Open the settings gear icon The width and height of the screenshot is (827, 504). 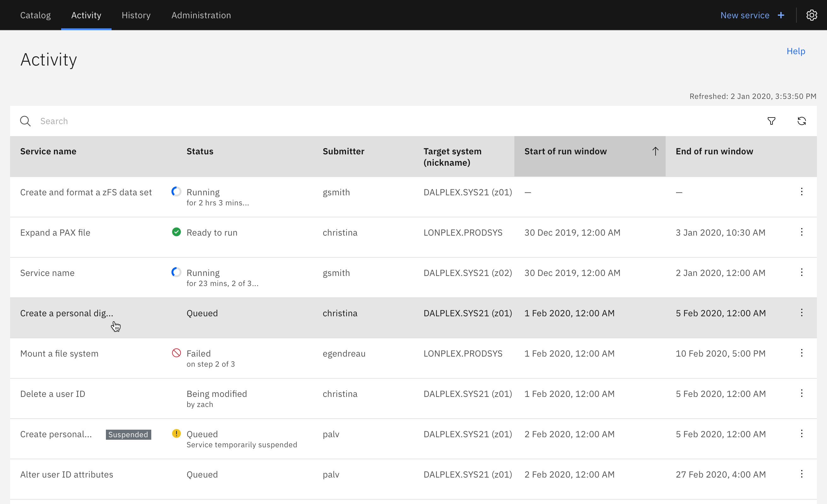point(811,15)
